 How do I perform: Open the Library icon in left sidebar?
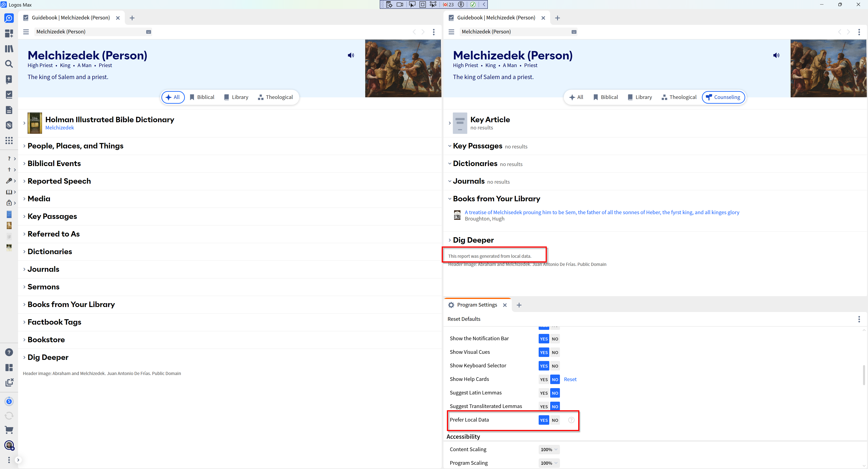(9, 49)
